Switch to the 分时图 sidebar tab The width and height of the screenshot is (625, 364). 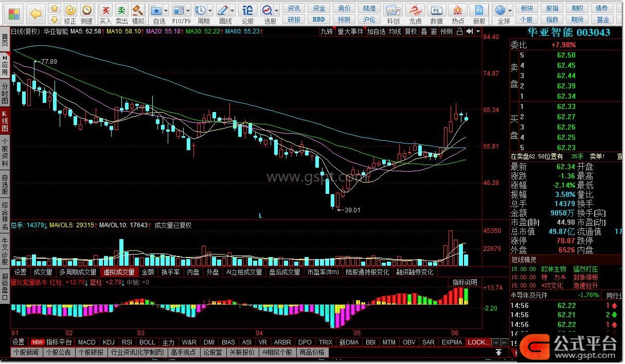click(5, 93)
